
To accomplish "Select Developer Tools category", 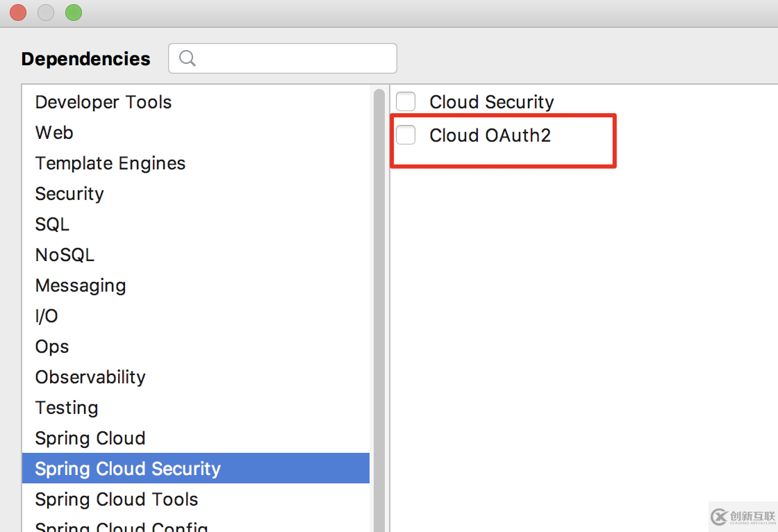I will coord(104,102).
